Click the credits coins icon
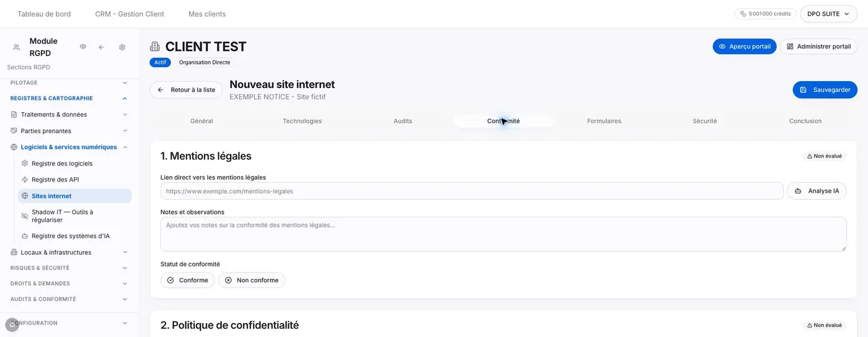Image resolution: width=868 pixels, height=337 pixels. pyautogui.click(x=743, y=14)
